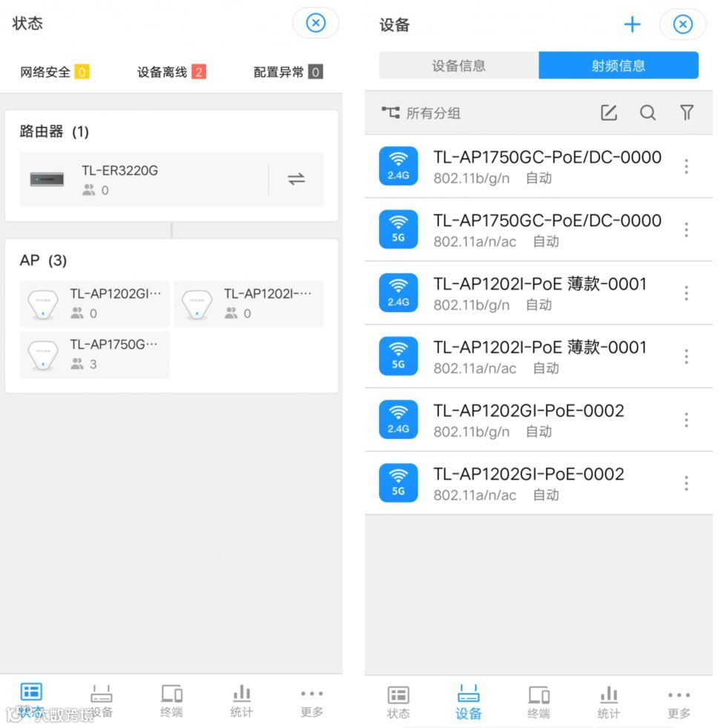Select TL-AP1202I-PoE 薄款-0001 802.11a/n/ac entry
The image size is (718, 728).
(x=538, y=357)
